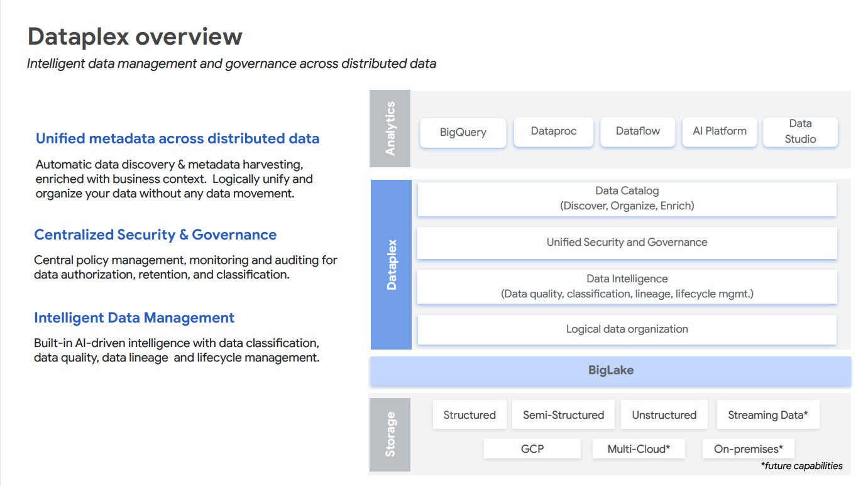The image size is (868, 486).
Task: Click the paragraph starting 'Central policy management'
Action: point(185,267)
